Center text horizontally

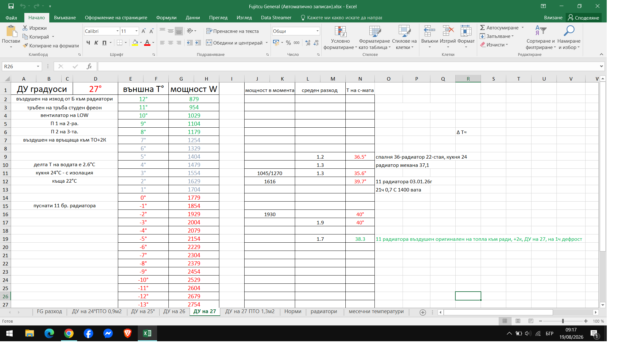click(x=171, y=43)
